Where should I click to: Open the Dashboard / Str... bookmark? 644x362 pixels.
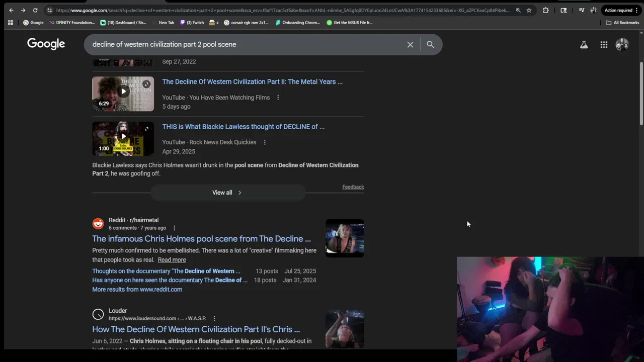coord(123,23)
